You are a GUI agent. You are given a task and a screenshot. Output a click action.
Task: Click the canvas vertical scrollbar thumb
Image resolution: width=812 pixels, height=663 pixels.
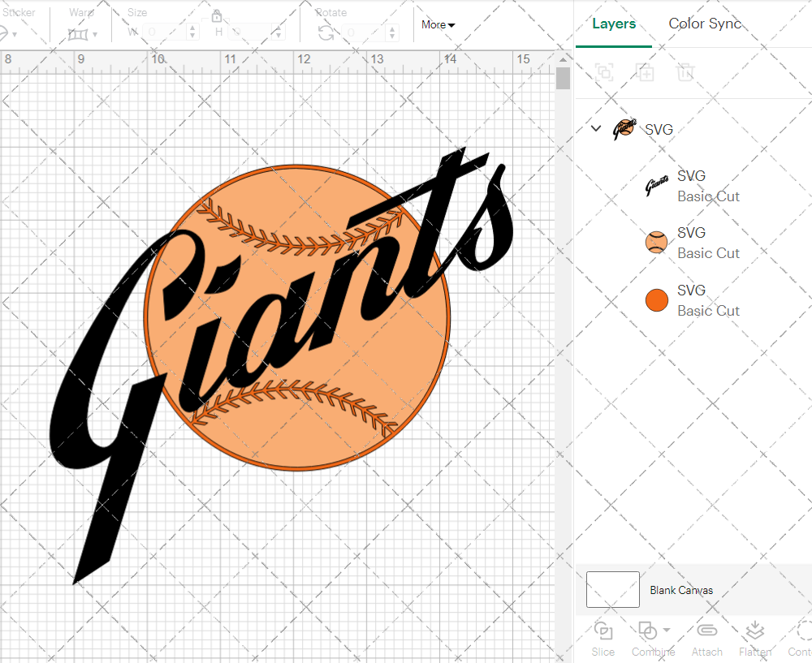click(563, 79)
